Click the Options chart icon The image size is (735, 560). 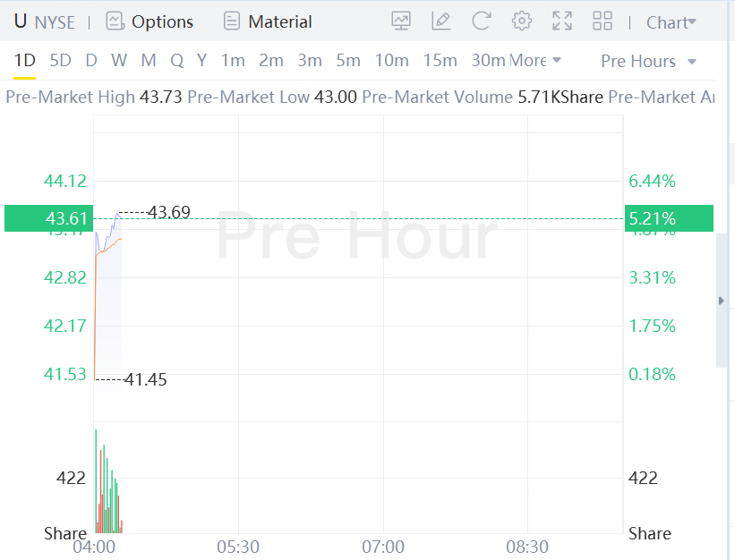[115, 21]
